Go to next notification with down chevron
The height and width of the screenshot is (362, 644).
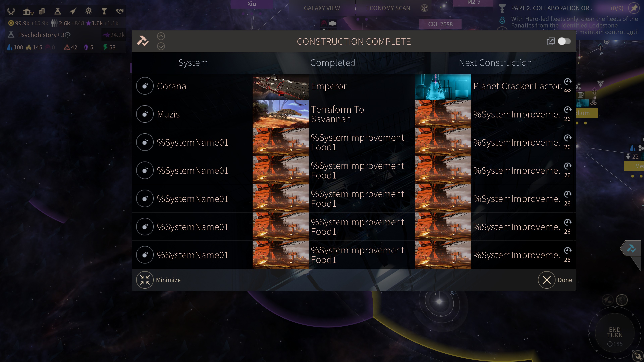pyautogui.click(x=161, y=46)
